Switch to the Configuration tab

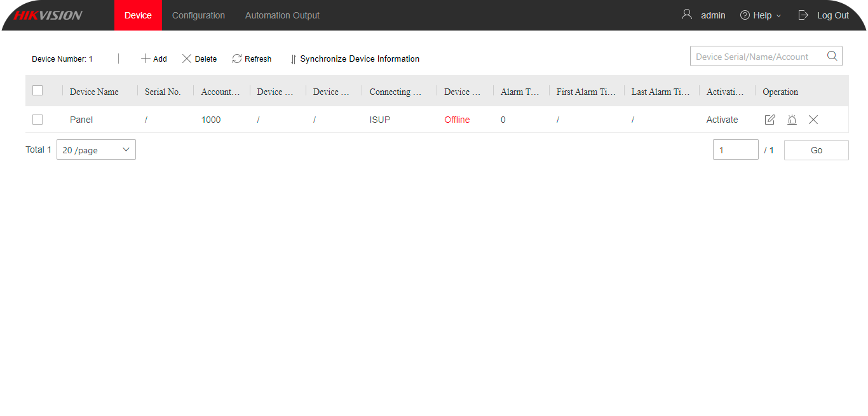(x=198, y=15)
